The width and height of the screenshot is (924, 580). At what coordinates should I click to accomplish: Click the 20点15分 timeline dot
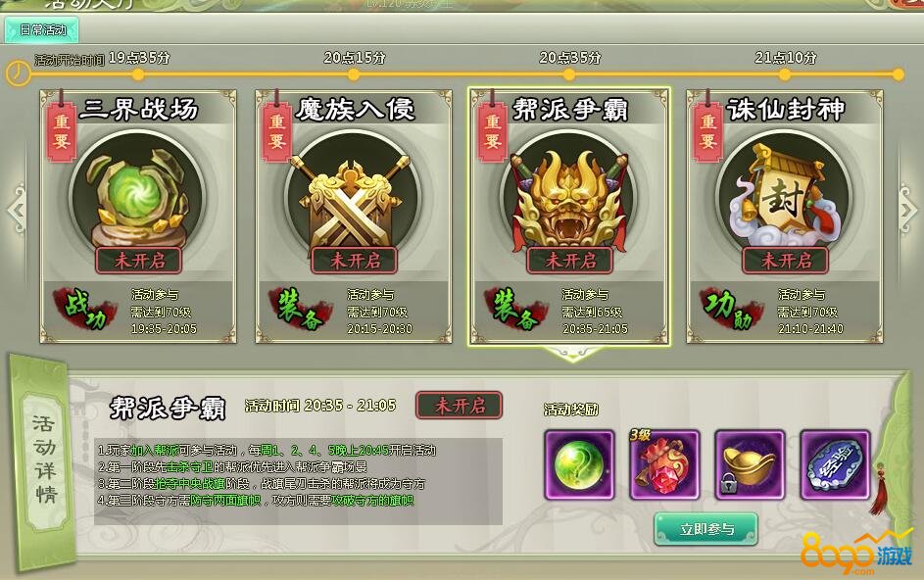click(354, 74)
